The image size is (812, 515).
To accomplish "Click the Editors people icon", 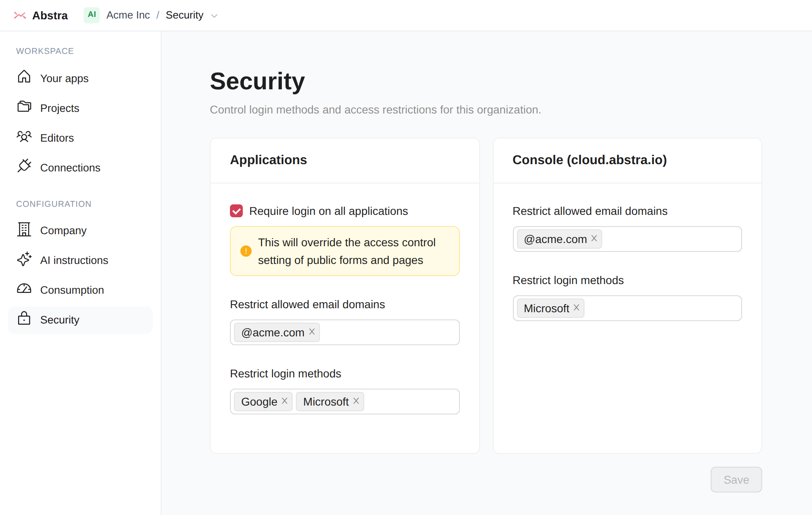I will click(x=24, y=136).
